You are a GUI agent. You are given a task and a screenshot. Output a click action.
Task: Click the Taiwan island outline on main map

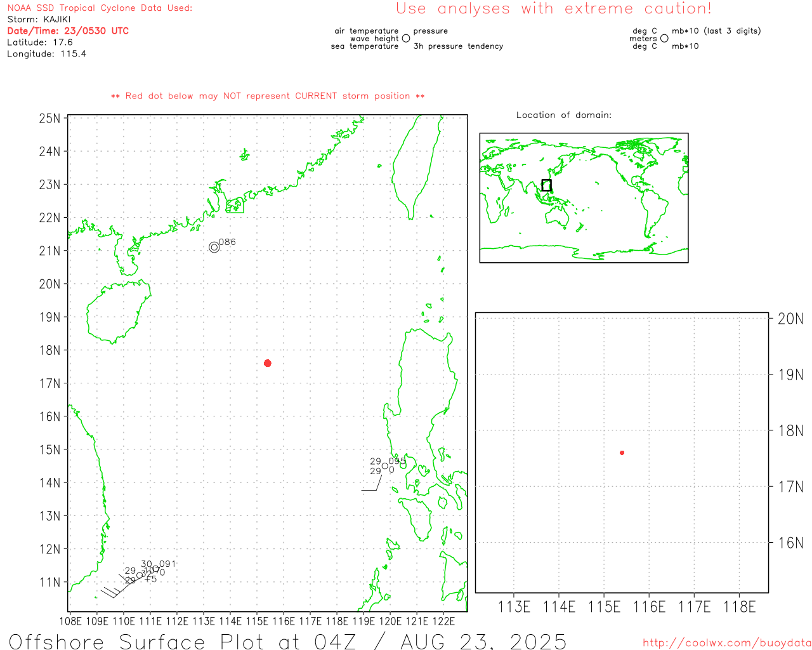pyautogui.click(x=416, y=167)
